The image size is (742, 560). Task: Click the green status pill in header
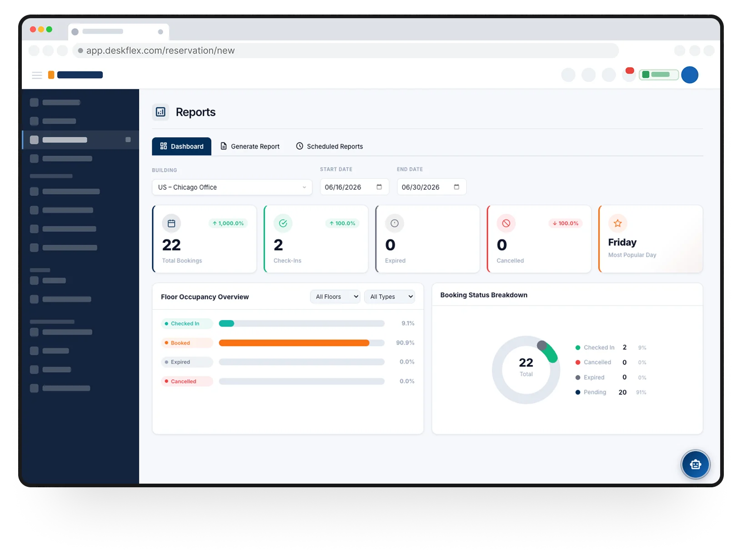658,75
